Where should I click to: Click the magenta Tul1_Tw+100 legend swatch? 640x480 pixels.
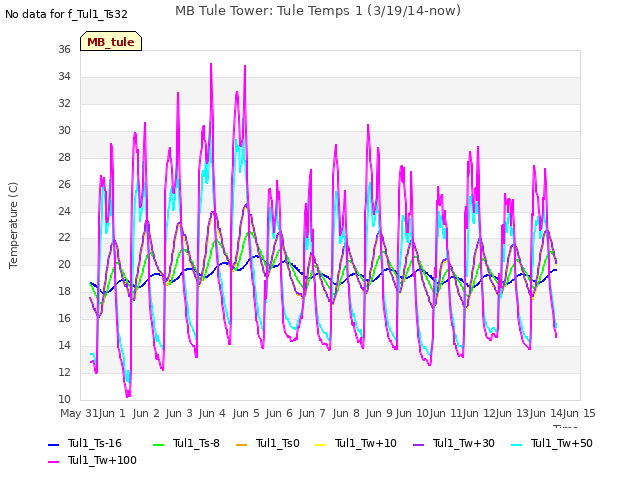click(53, 462)
